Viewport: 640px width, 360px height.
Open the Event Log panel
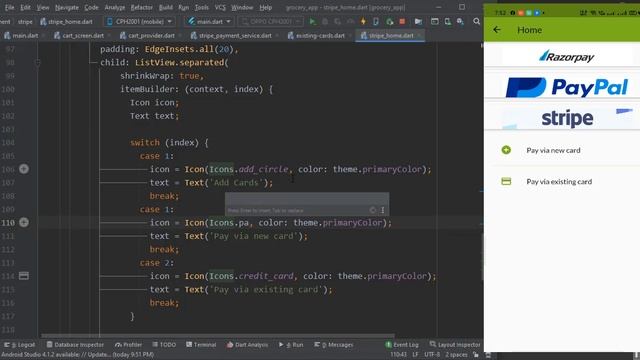tap(402, 344)
